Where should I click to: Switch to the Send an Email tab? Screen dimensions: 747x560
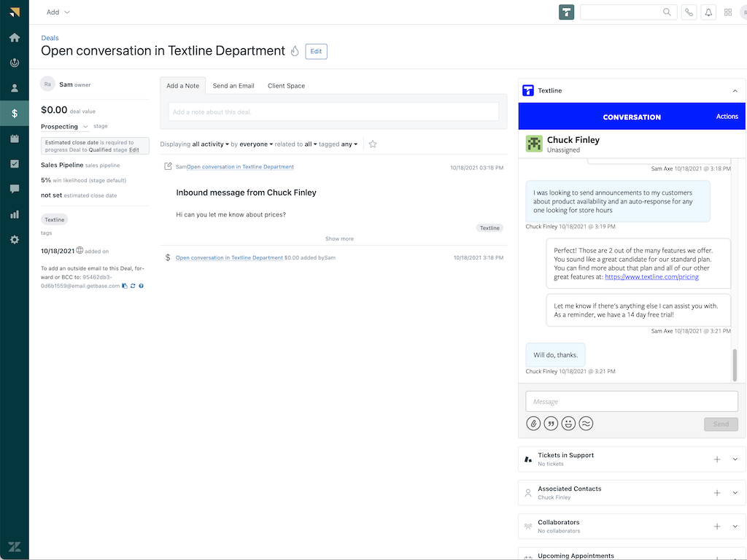(233, 86)
